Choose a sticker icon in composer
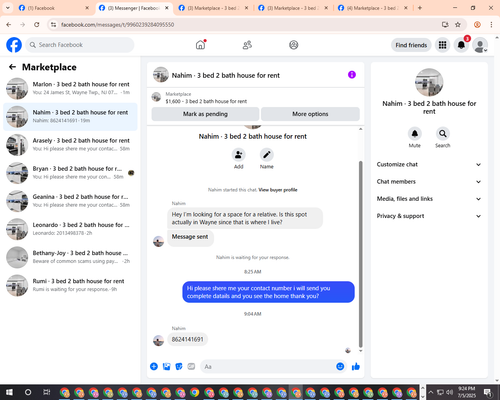The image size is (500, 400). click(x=179, y=367)
